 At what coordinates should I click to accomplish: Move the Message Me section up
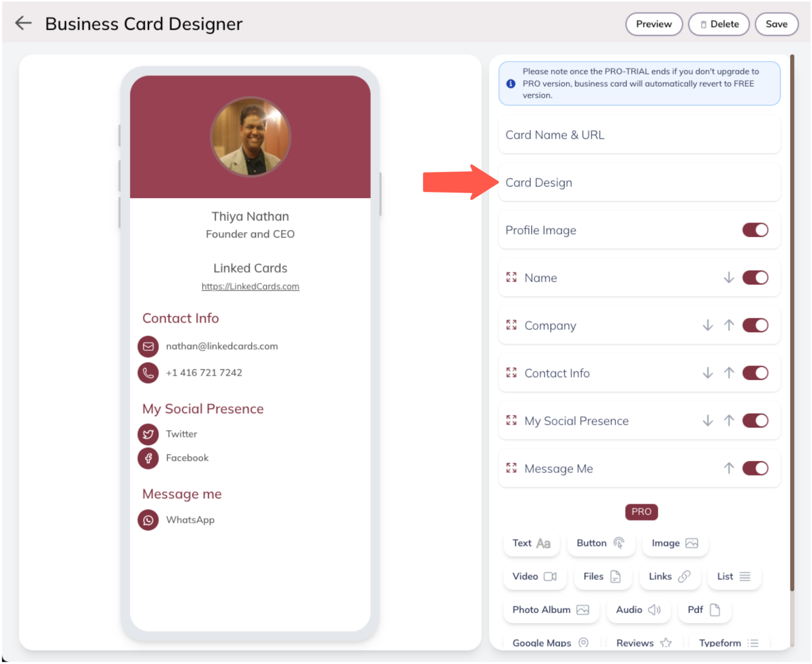(729, 469)
